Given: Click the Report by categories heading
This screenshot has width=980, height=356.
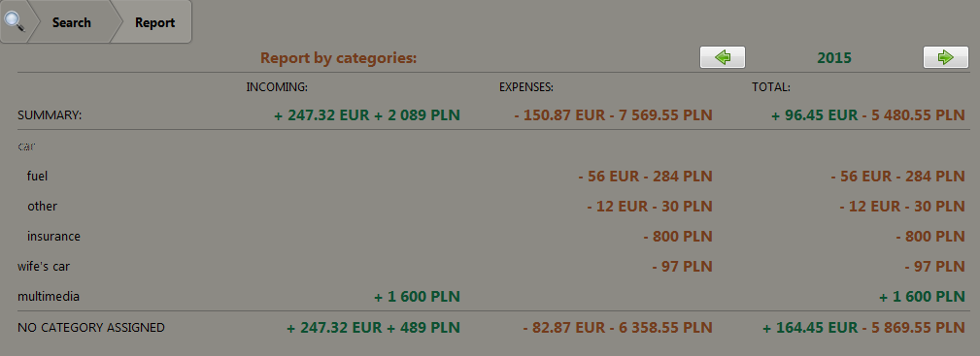Looking at the screenshot, I should coord(338,57).
